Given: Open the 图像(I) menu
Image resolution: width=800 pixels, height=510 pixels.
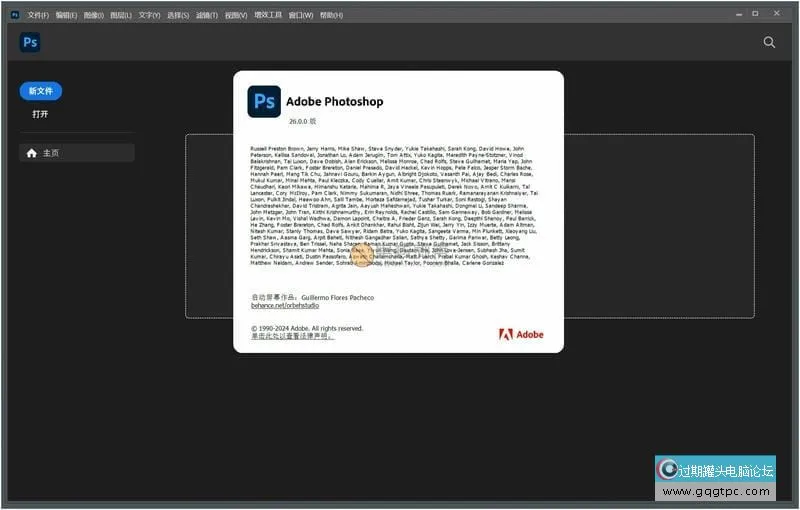Looking at the screenshot, I should [94, 16].
